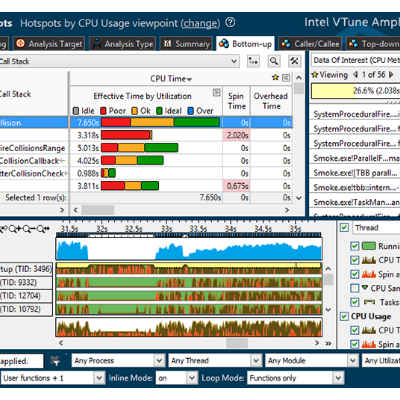Open the search magnifier tool in the grid toolbar

tap(274, 61)
